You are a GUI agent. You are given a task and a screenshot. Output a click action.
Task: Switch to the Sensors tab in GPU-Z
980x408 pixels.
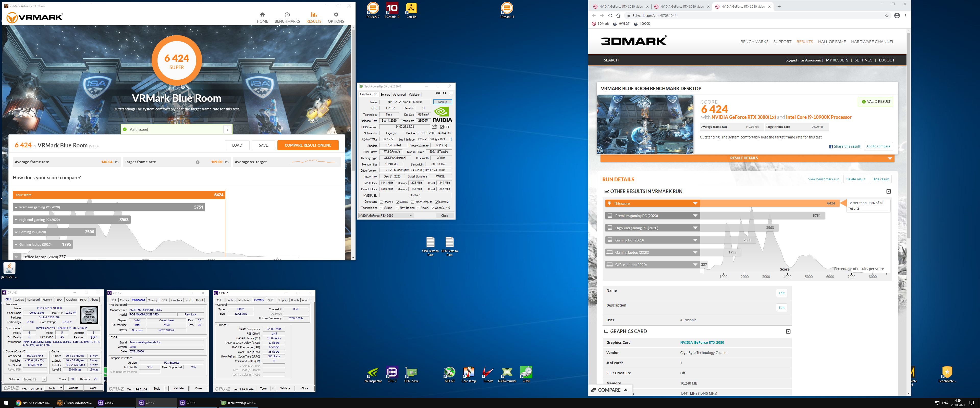[x=385, y=95]
